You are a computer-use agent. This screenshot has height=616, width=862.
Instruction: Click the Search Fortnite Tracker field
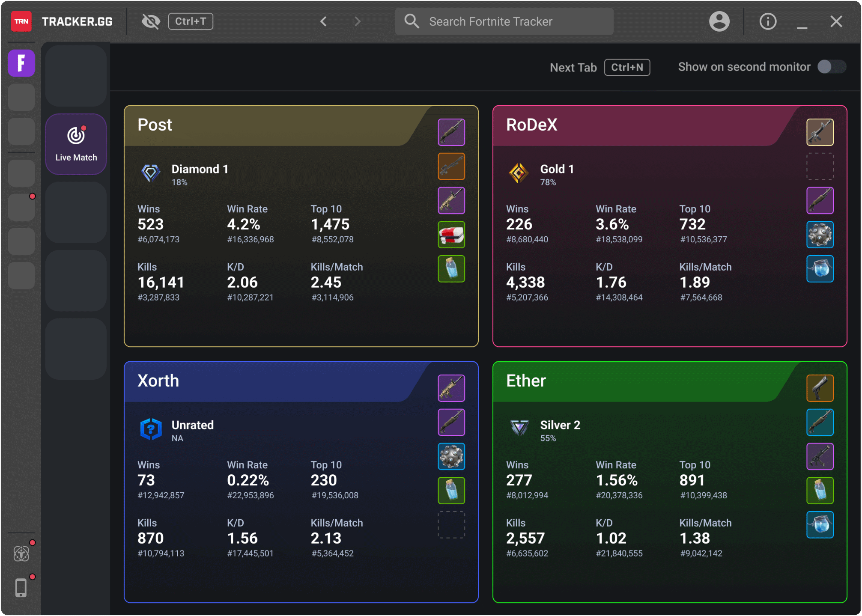point(504,21)
